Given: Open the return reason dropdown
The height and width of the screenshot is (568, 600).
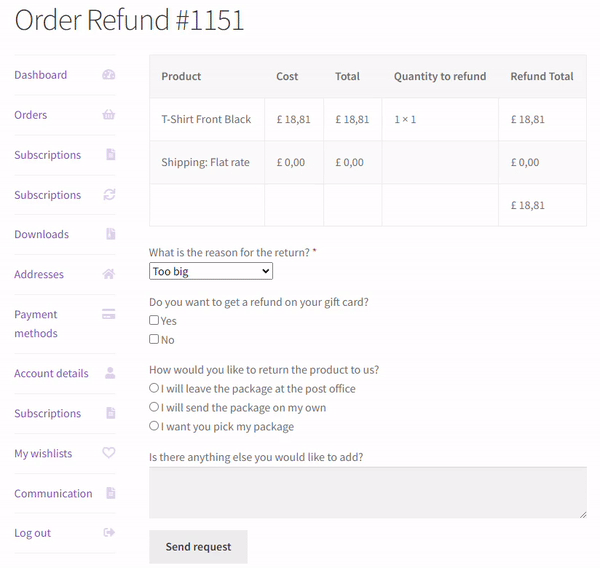Looking at the screenshot, I should (210, 271).
